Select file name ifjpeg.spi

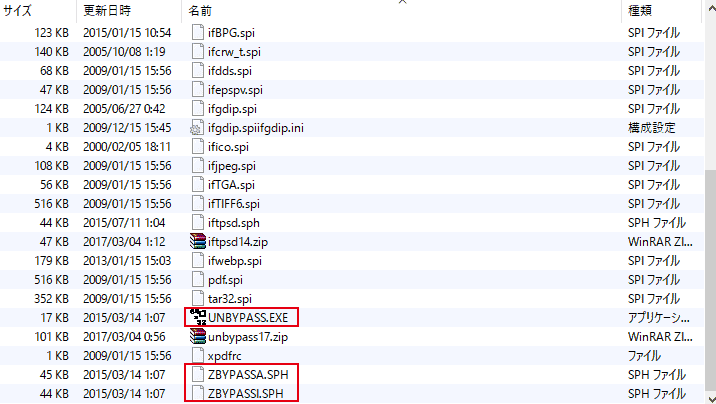[232, 166]
